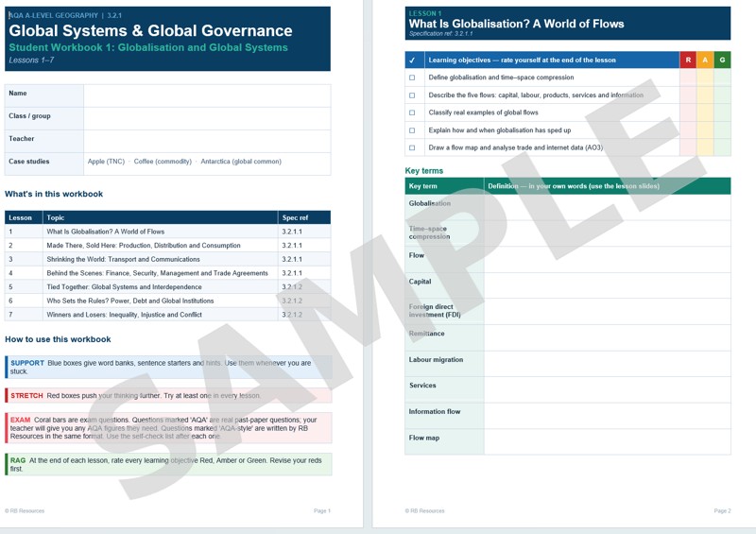
Task: Click the 'What's in this workbook' heading
Action: point(54,194)
